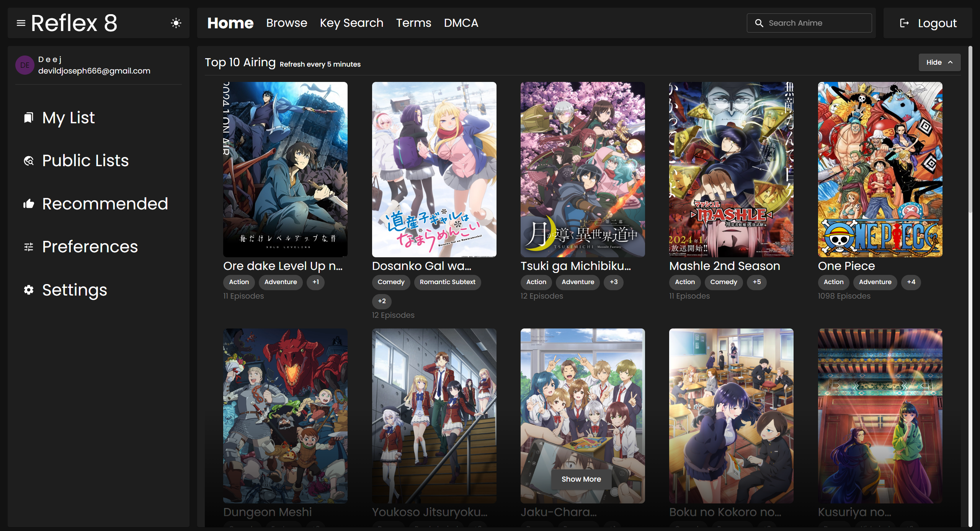Open Kusuriya no poster thumbnail
This screenshot has width=980, height=531.
click(880, 416)
